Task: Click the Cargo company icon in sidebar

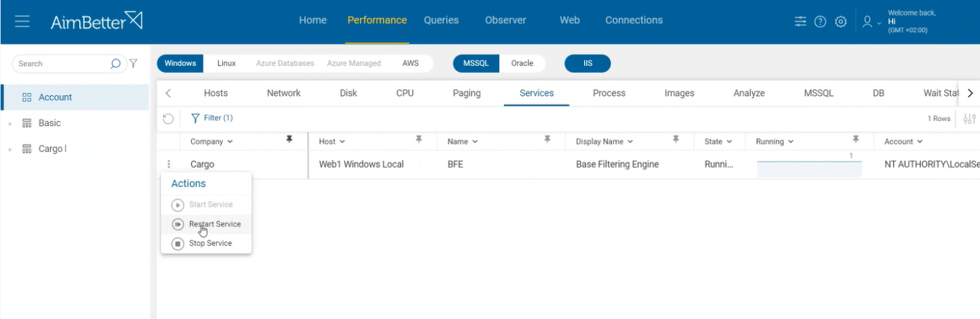Action: (x=27, y=149)
